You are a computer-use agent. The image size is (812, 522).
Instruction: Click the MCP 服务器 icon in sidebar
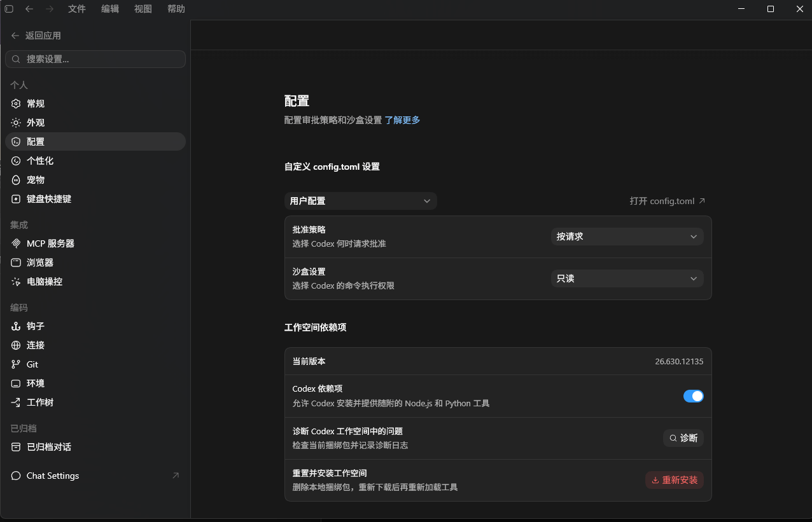[16, 244]
